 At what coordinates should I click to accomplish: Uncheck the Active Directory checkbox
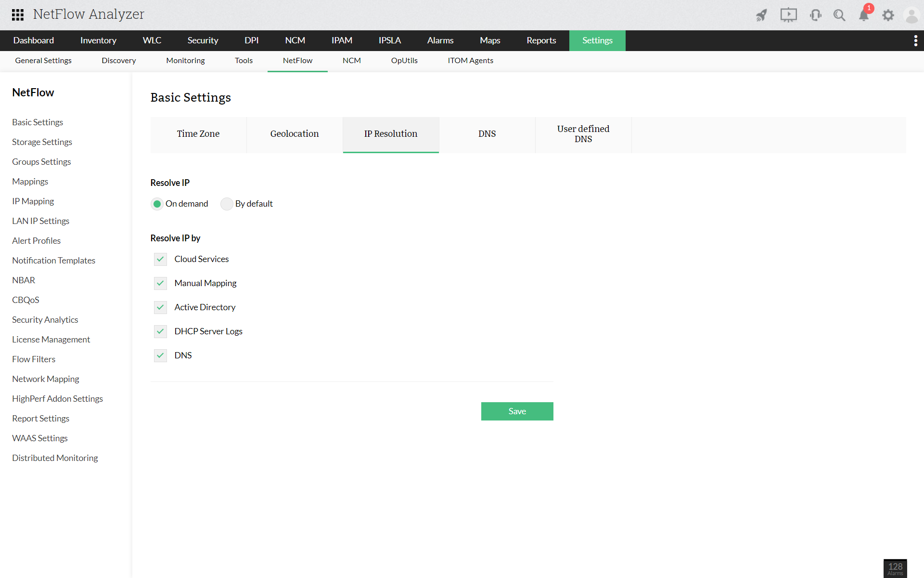coord(160,307)
